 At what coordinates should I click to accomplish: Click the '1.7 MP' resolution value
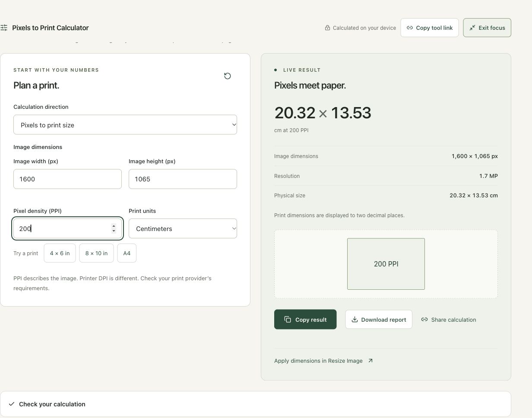coord(488,176)
